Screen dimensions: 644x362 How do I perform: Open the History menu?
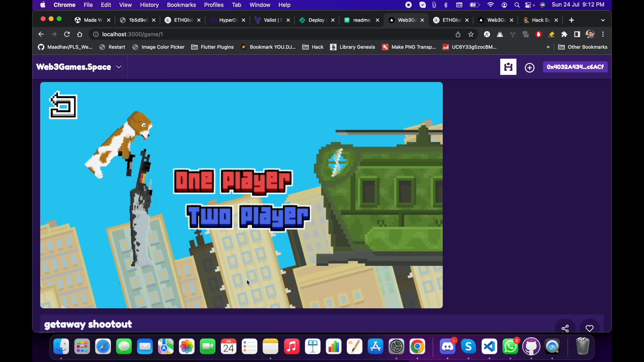tap(149, 5)
